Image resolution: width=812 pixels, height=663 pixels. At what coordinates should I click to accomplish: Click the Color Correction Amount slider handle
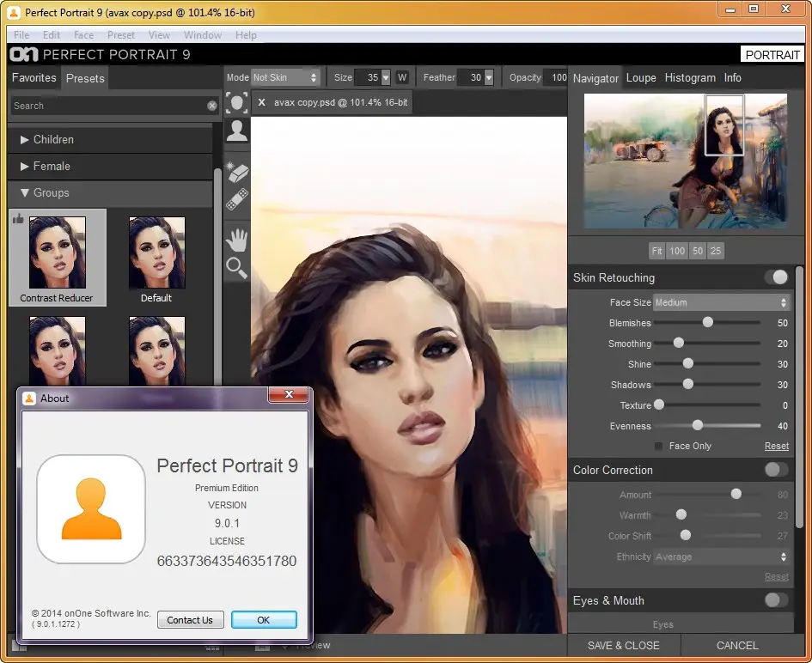736,494
